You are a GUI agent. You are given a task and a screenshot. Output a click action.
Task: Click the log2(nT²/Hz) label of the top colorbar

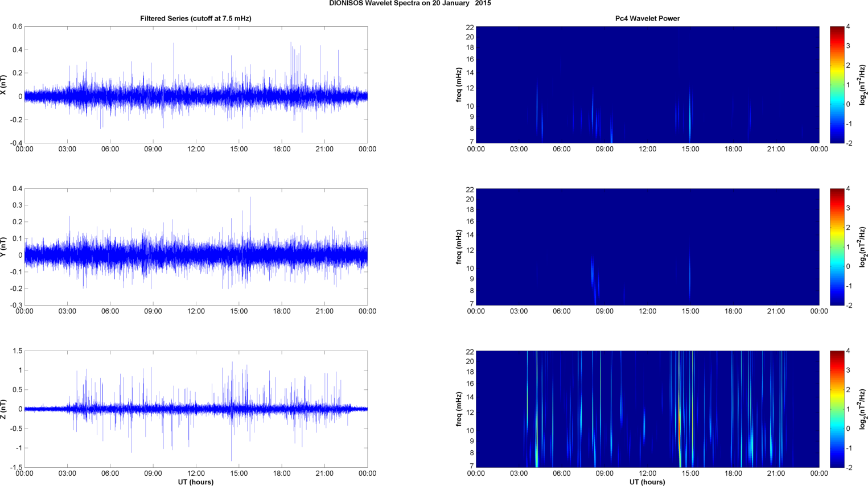863,85
